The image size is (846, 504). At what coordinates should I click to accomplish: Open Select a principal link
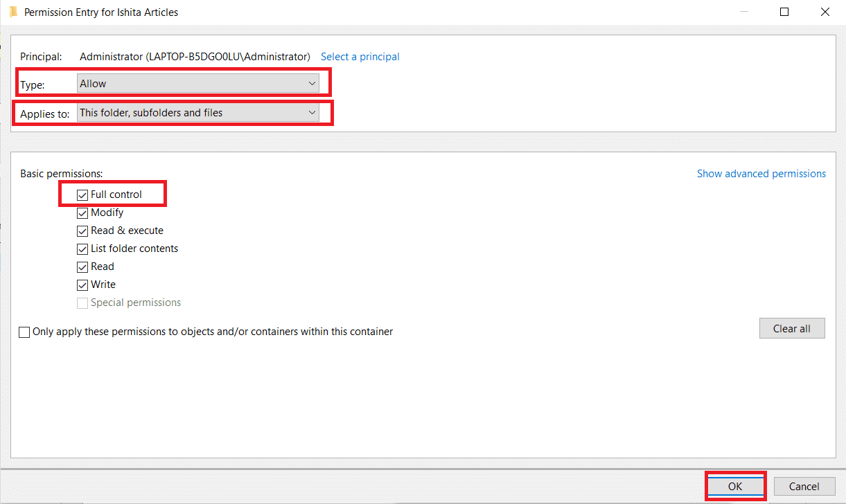(360, 56)
